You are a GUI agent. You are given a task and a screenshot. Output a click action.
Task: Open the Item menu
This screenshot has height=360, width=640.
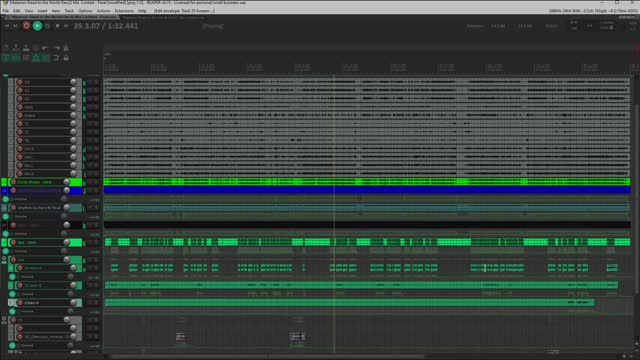(x=56, y=11)
